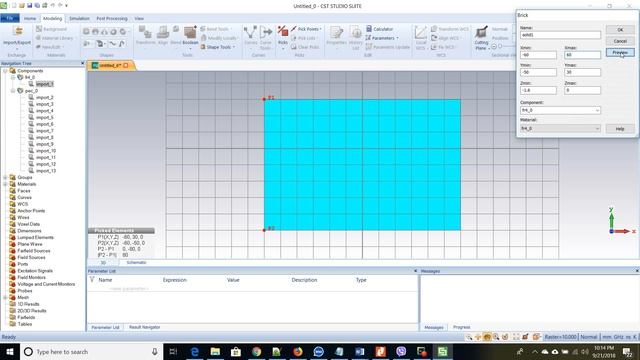Click the Ymax input field
The image size is (640, 360).
(x=582, y=72)
